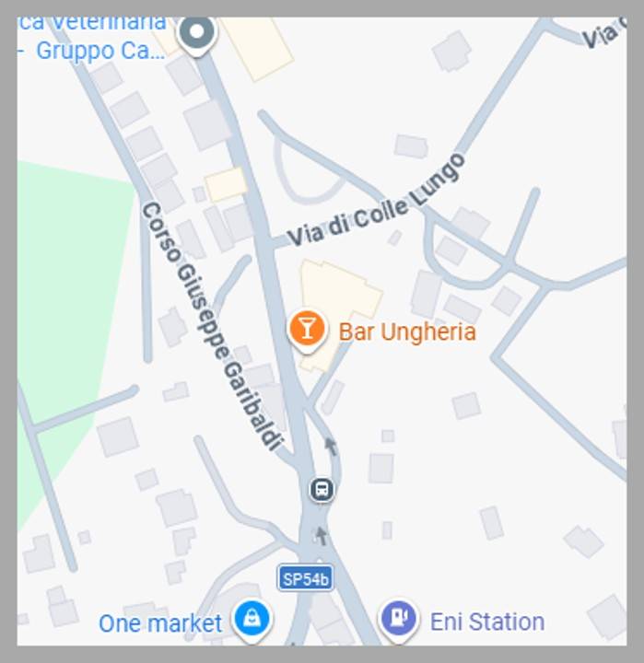Click the partial Via label in the corner

tap(604, 30)
